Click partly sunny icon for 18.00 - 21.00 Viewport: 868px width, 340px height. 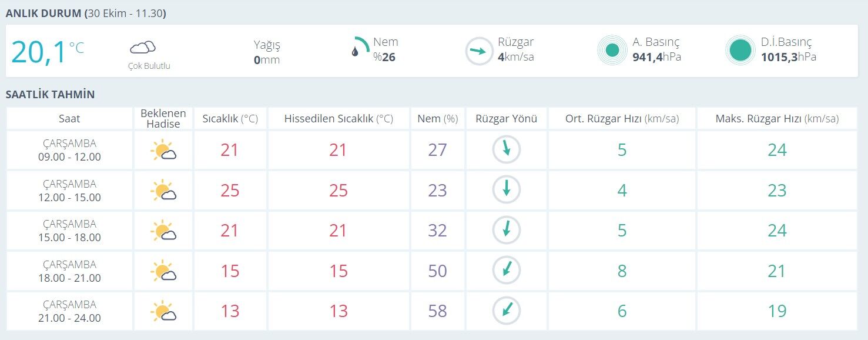coord(163,271)
